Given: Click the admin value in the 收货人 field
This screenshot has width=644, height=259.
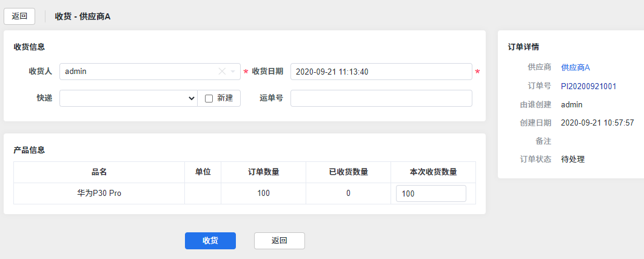Looking at the screenshot, I should tap(76, 72).
